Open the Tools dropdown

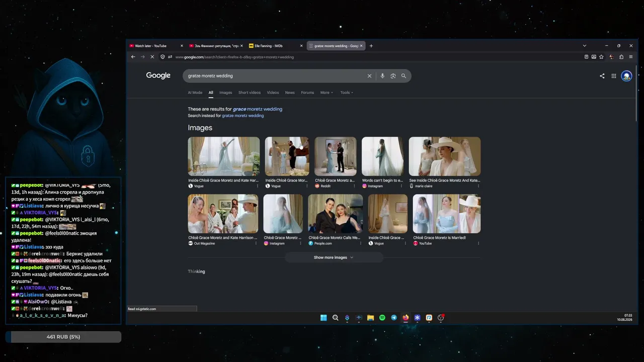point(347,93)
